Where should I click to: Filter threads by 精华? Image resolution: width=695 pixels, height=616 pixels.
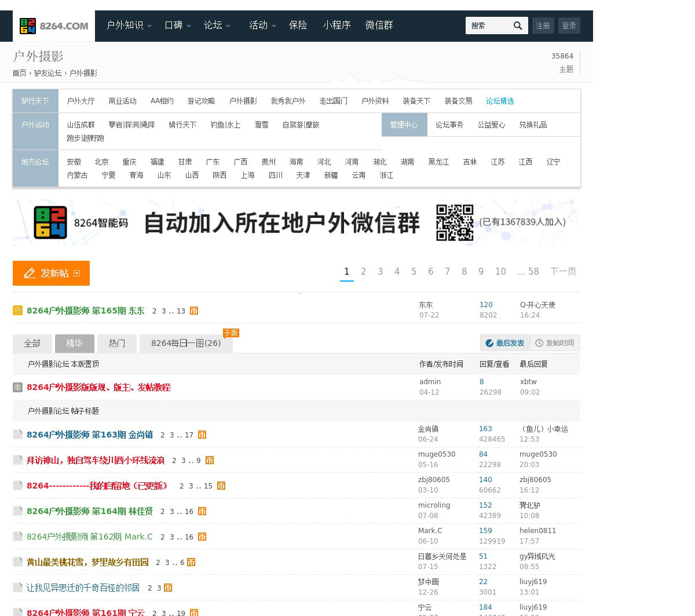pyautogui.click(x=74, y=344)
